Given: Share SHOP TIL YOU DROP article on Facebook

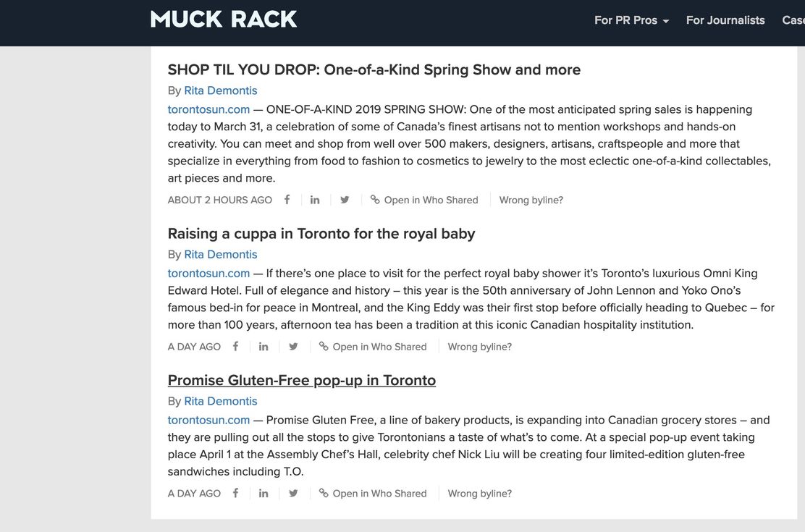Looking at the screenshot, I should pos(287,200).
